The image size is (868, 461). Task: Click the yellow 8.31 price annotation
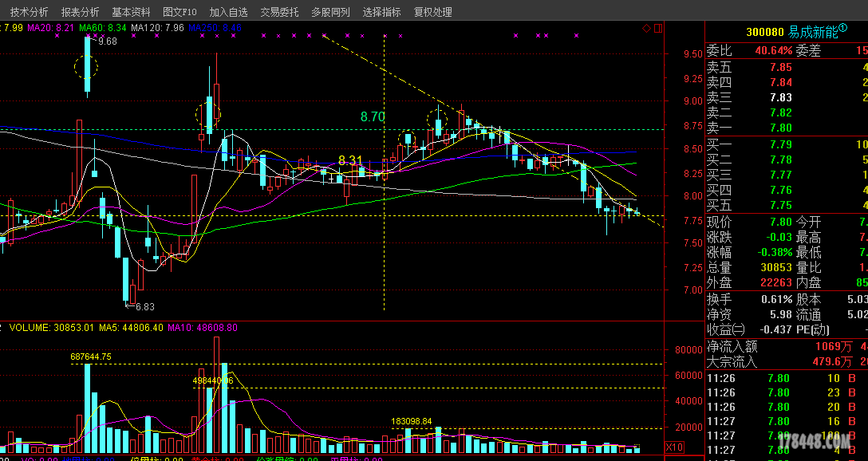click(350, 160)
